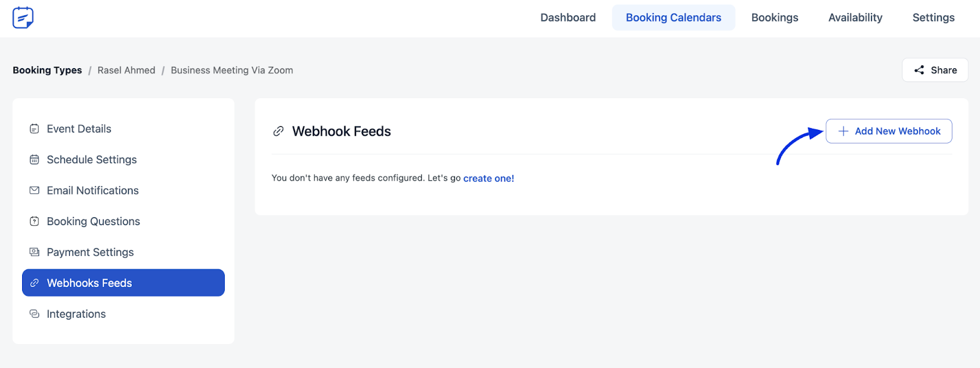Click the Add New Webhook button
Viewport: 980px width, 368px height.
[889, 131]
